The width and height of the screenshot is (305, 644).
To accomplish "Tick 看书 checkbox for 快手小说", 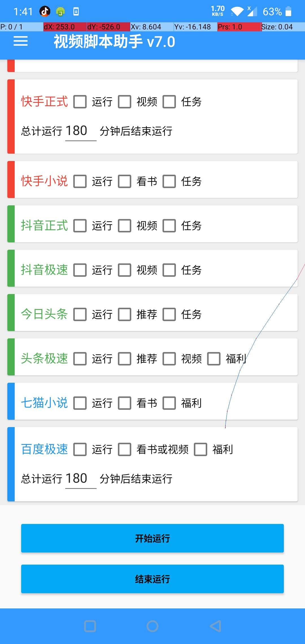I will pos(125,181).
